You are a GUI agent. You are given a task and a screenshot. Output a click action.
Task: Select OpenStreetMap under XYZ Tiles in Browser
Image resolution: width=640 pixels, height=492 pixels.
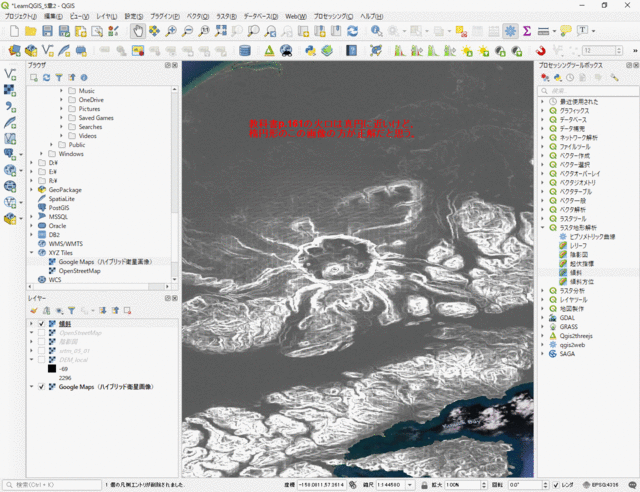coord(80,271)
